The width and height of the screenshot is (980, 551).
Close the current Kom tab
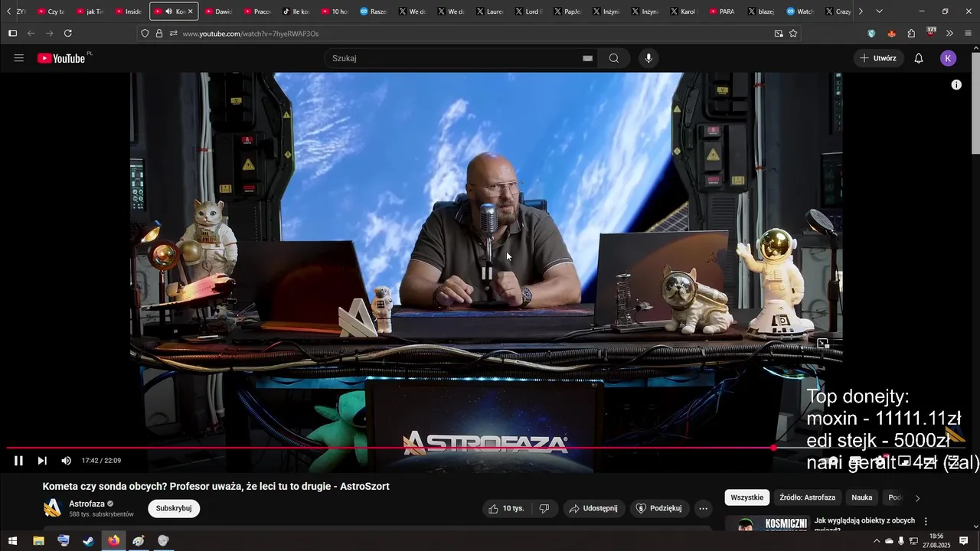pos(191,11)
